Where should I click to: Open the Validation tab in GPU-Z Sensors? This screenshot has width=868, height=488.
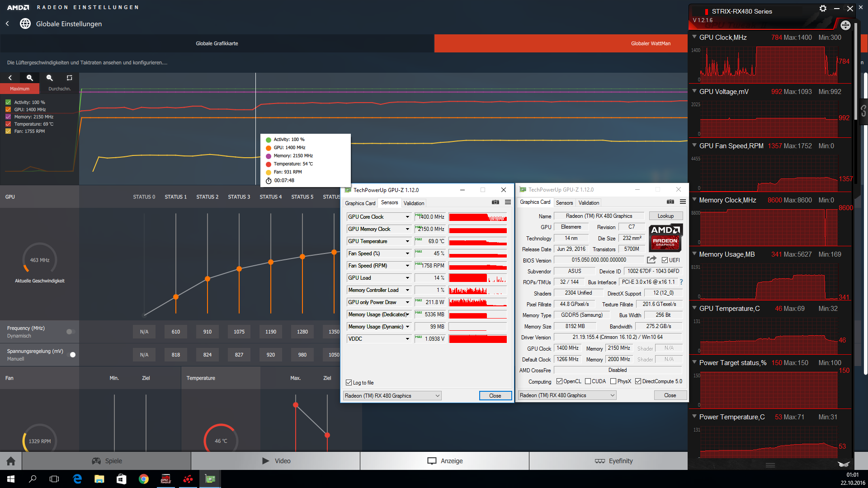coord(414,203)
